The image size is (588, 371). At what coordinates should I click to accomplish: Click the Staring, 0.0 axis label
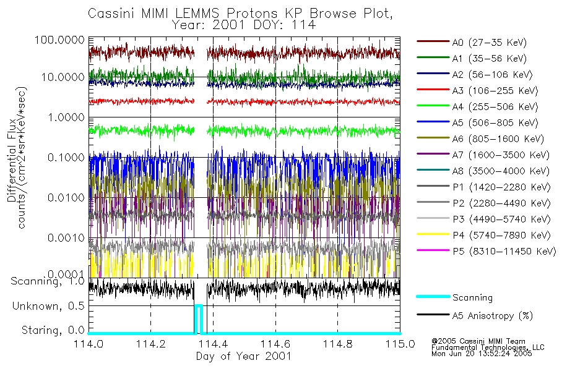pos(53,331)
